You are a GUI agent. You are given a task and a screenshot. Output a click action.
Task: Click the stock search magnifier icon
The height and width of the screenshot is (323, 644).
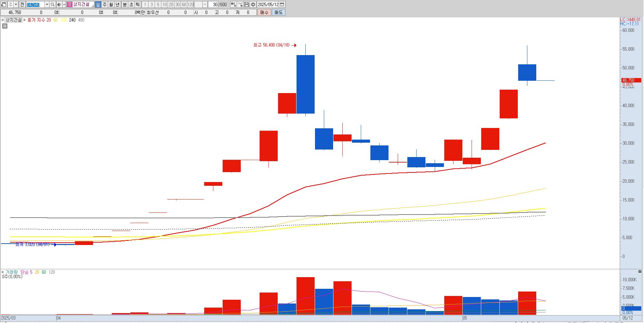[53, 4]
